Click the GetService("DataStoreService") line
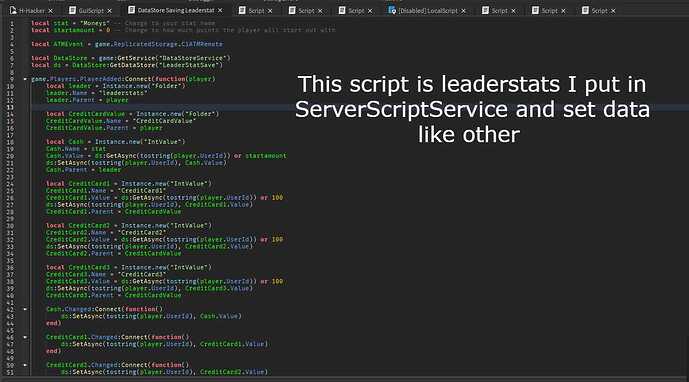The height and width of the screenshot is (382, 689). pyautogui.click(x=131, y=58)
